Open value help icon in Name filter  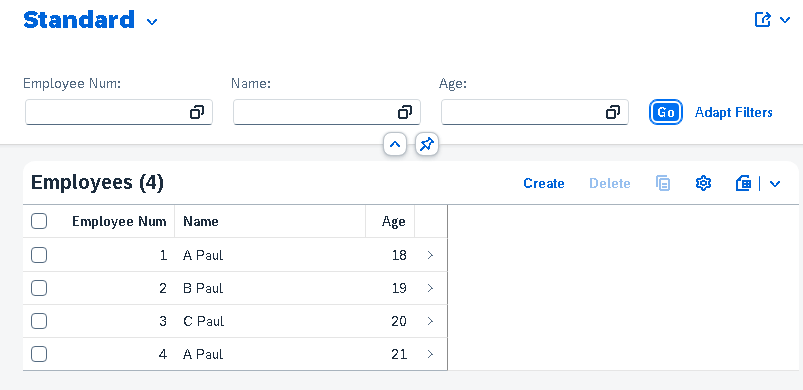[405, 112]
